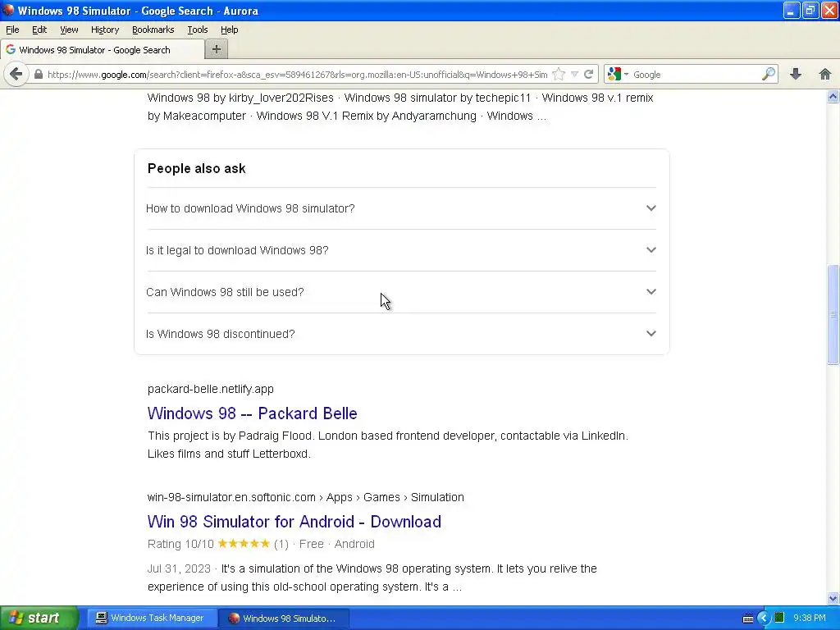
Task: Click the 'Rating 10/10' star rating text
Action: pyautogui.click(x=180, y=544)
